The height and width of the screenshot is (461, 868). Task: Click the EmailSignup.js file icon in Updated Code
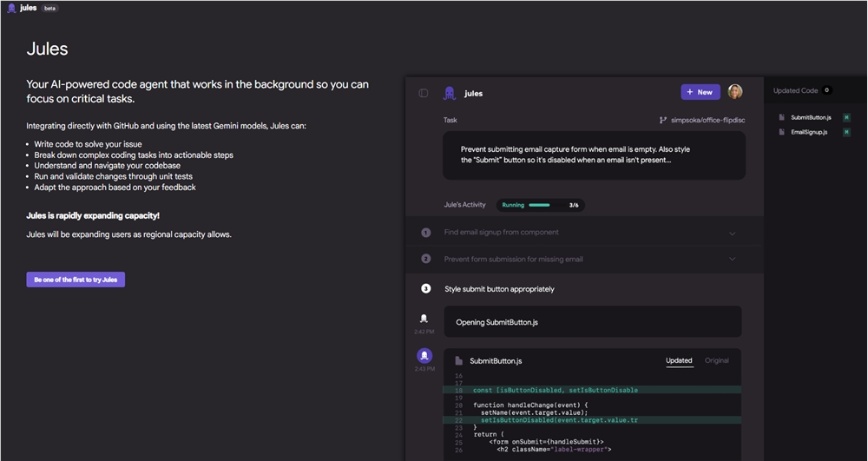click(x=782, y=132)
